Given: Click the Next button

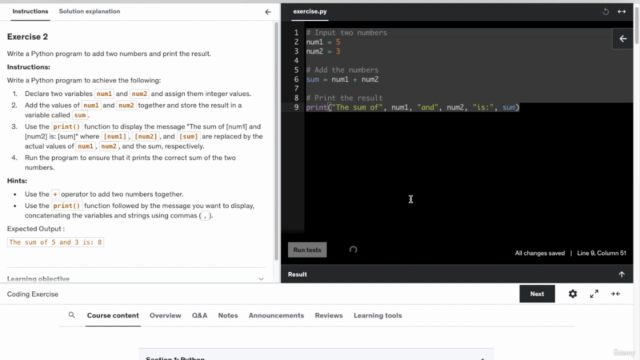Looking at the screenshot, I should click(x=537, y=294).
